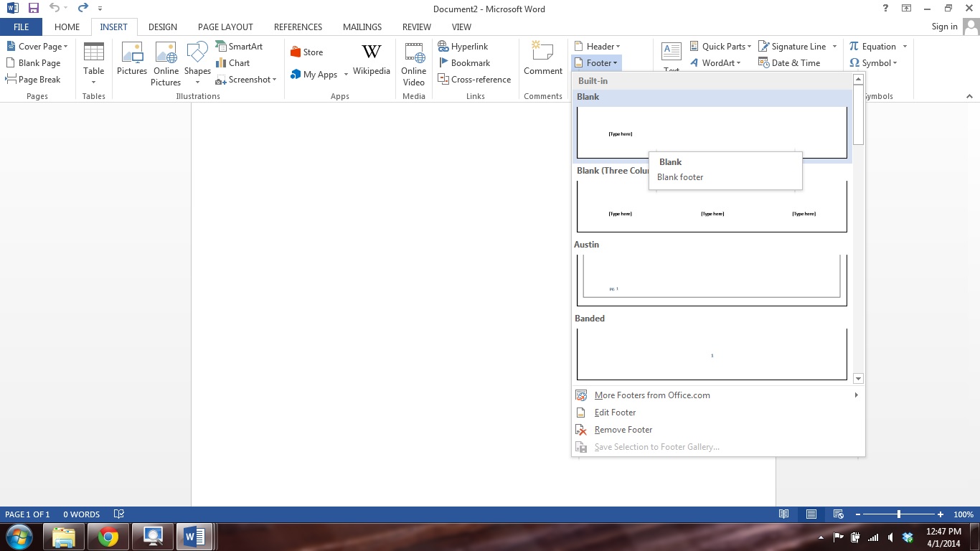Redo the last action
The height and width of the screenshot is (551, 980).
83,9
